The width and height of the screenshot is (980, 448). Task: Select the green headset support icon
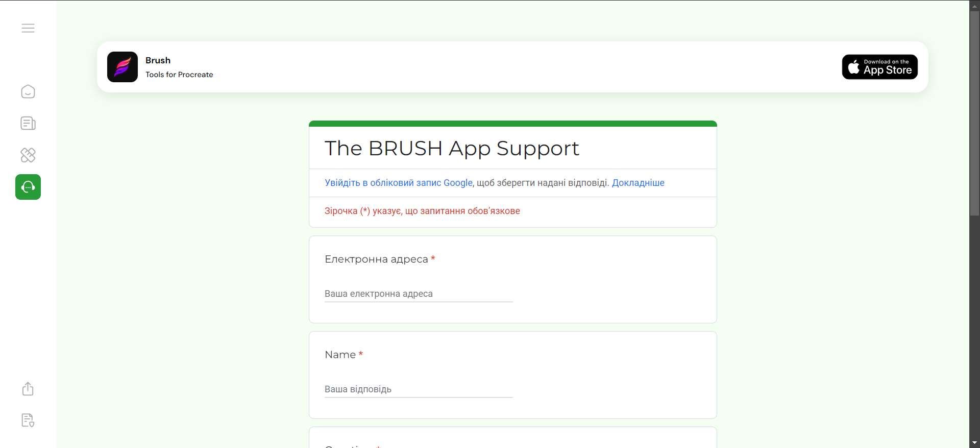click(28, 187)
